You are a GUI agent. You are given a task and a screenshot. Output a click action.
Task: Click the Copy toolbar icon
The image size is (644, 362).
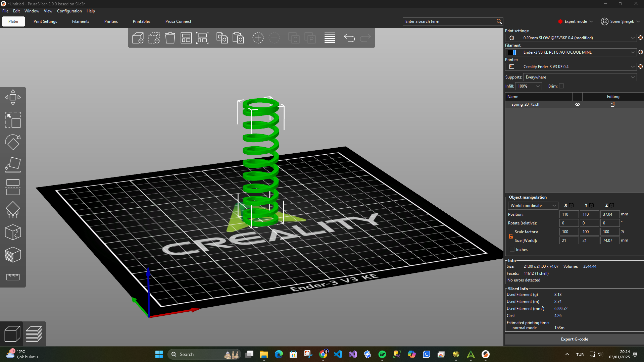pyautogui.click(x=222, y=38)
